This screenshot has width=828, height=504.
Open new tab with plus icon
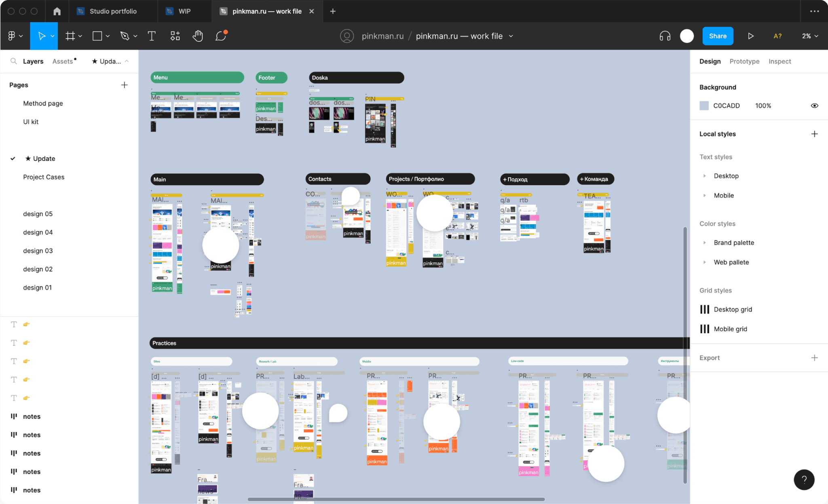point(333,11)
